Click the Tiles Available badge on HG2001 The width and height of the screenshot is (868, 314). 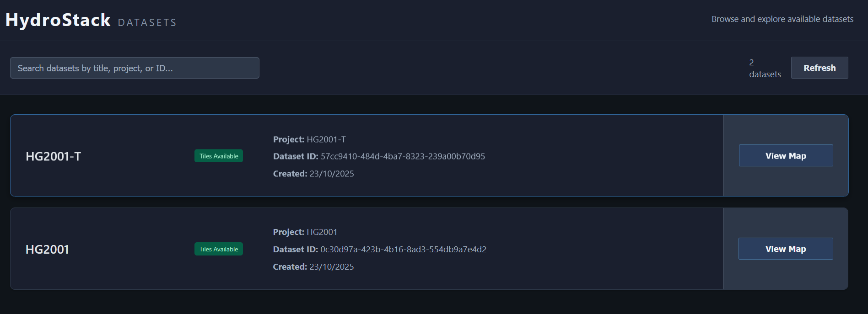218,249
